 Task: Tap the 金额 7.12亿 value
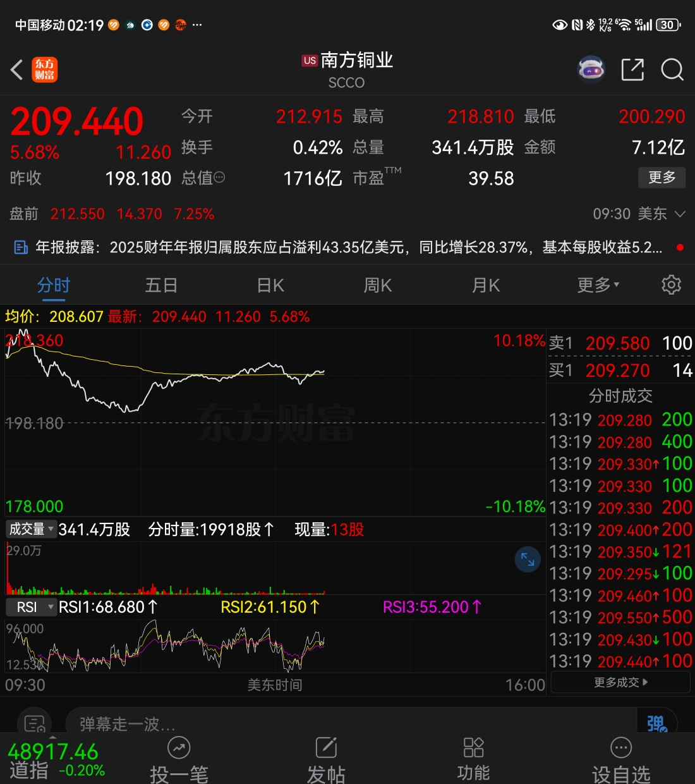[x=658, y=147]
